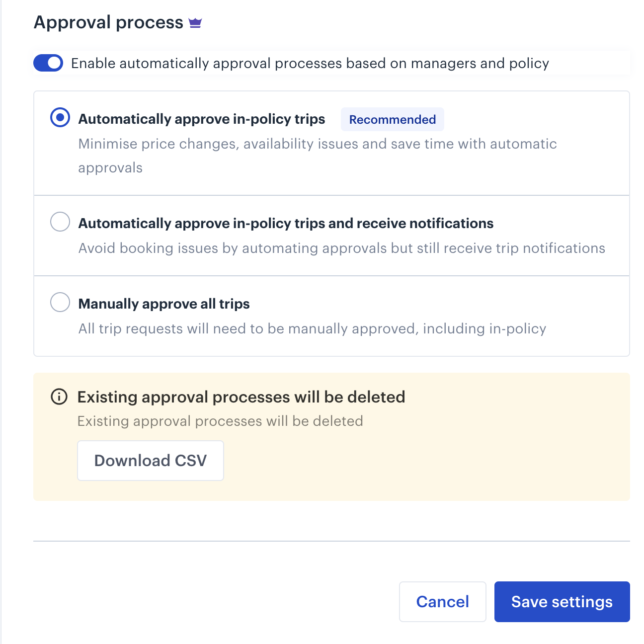
Task: Click the bold Existing approval processes warning title
Action: (241, 397)
